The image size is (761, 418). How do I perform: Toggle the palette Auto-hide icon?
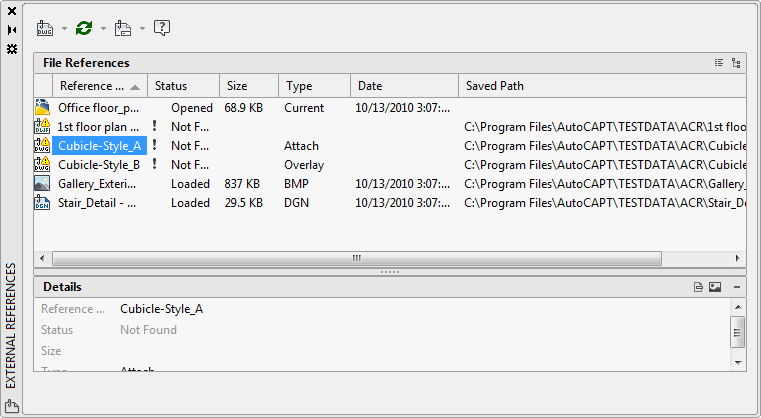12,30
